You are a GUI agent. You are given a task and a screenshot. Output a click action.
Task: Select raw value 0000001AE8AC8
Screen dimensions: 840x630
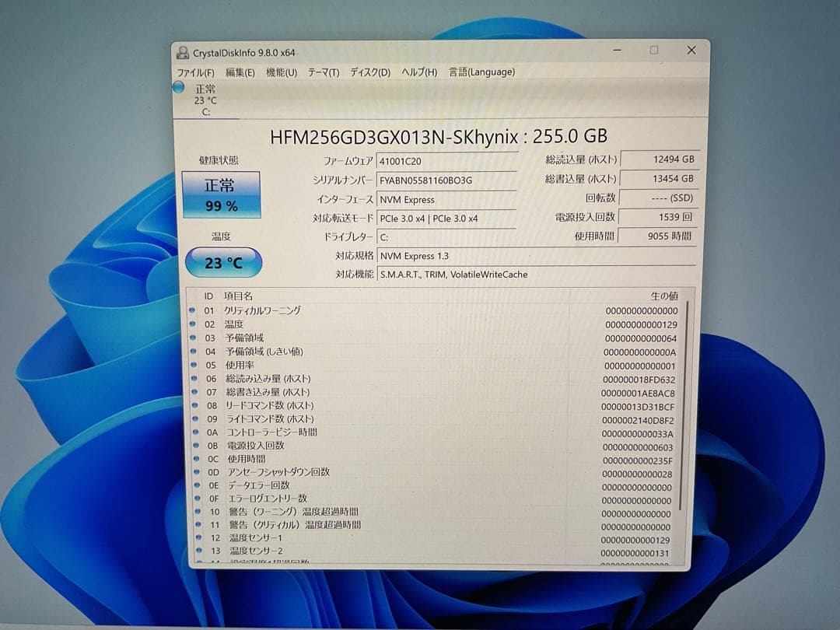tap(639, 394)
